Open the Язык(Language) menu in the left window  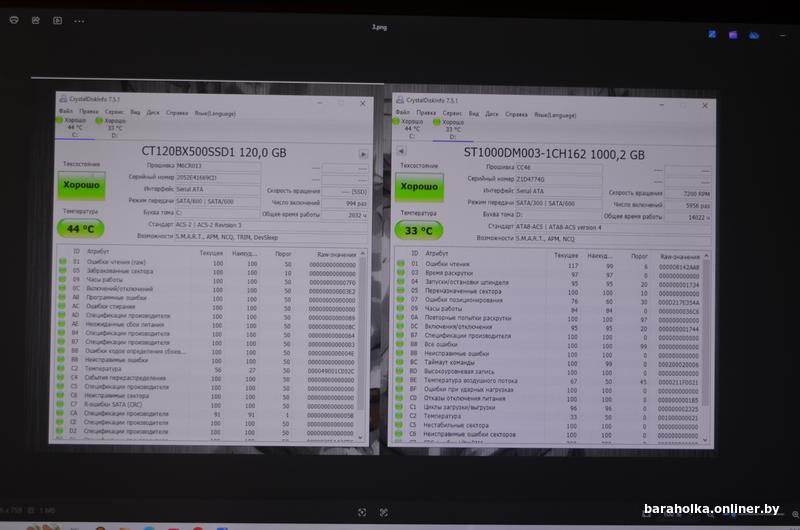pos(215,113)
